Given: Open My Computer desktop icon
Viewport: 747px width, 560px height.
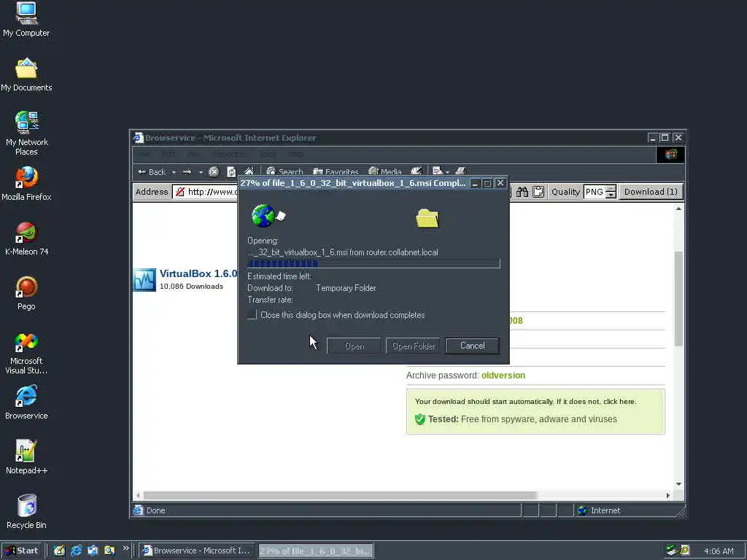Looking at the screenshot, I should [x=26, y=19].
